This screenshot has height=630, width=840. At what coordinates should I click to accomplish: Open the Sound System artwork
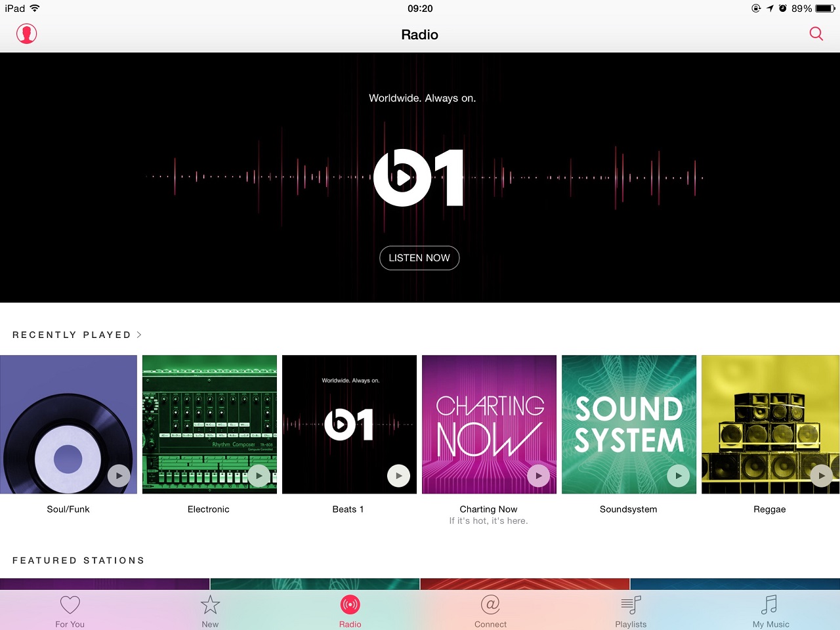629,425
